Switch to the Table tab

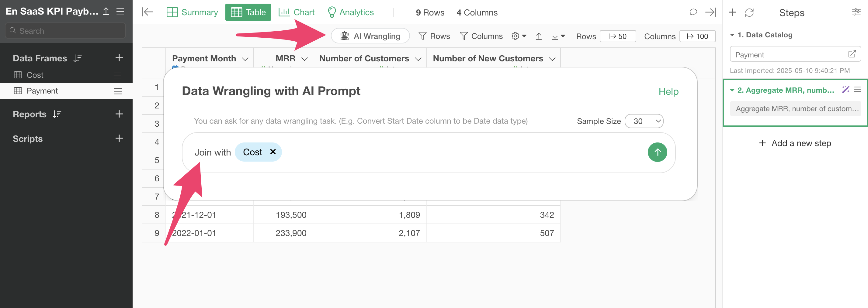pyautogui.click(x=248, y=12)
